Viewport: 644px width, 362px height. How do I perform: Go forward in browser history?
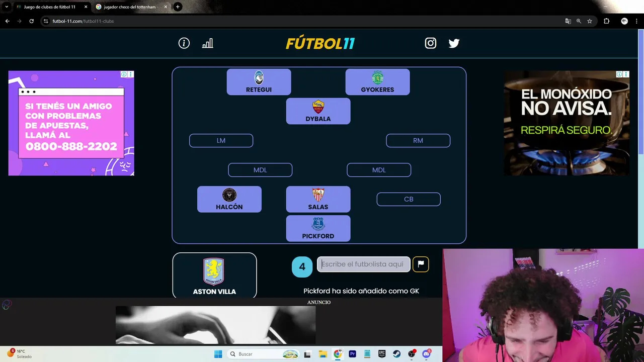[x=19, y=21]
